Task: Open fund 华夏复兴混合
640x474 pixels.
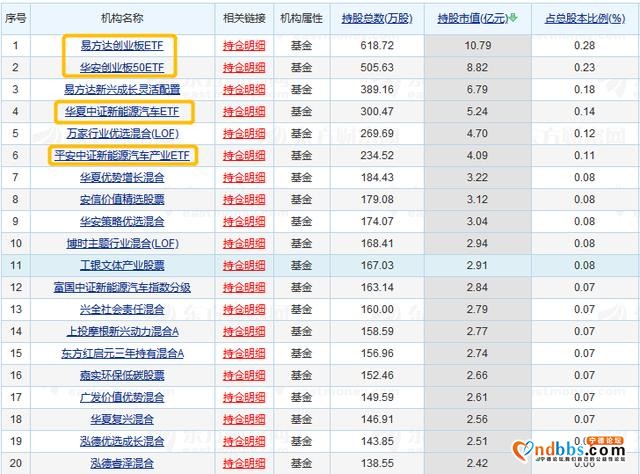Action: coord(122,420)
